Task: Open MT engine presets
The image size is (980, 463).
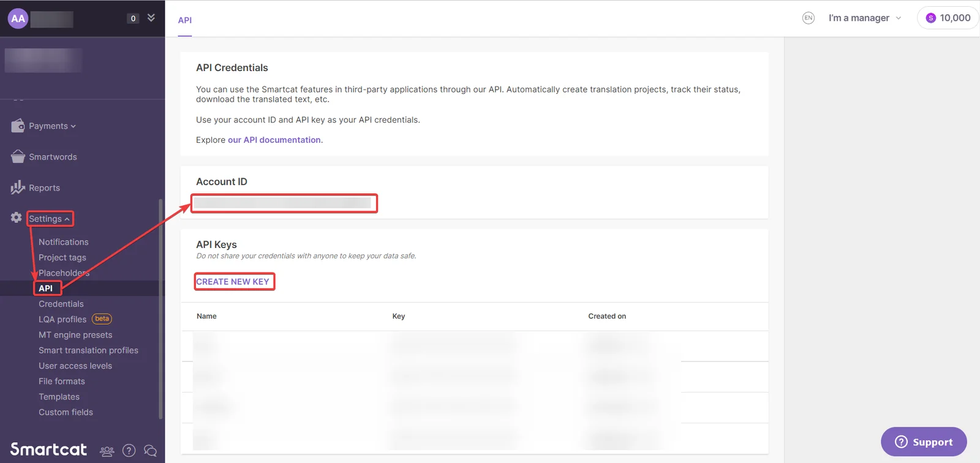Action: (x=75, y=335)
